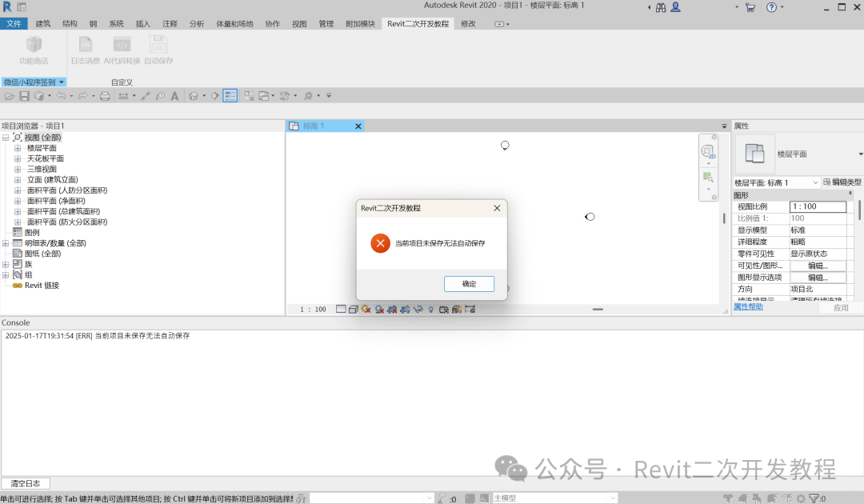
Task: Open the 微信小程序签到 panel dropdown
Action: [34, 82]
